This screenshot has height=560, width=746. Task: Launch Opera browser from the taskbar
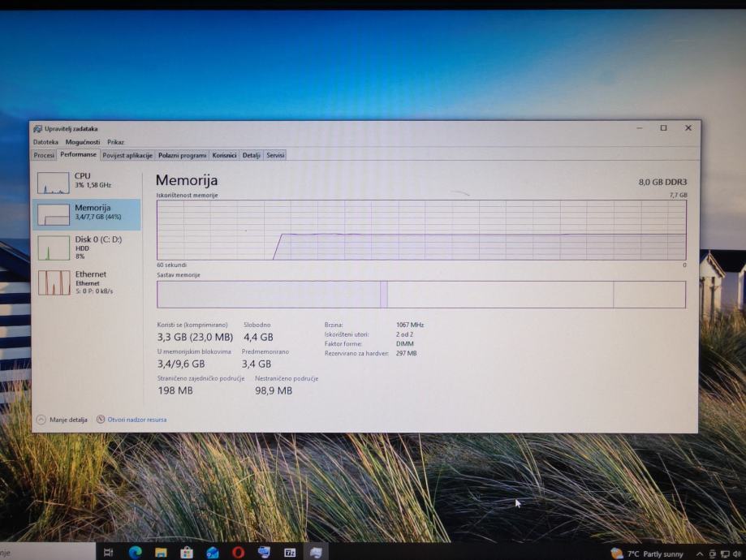click(239, 552)
